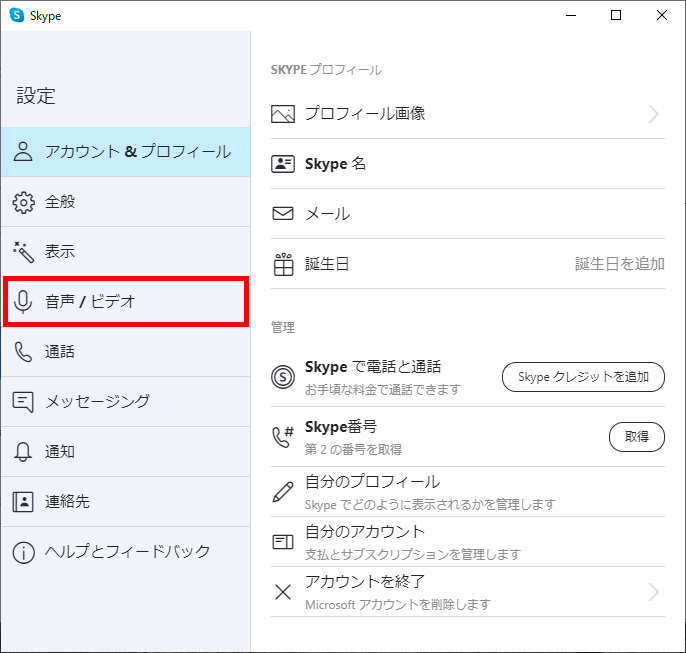Viewport: 686px width, 653px height.
Task: Click the 誕生日 label
Action: click(x=327, y=264)
